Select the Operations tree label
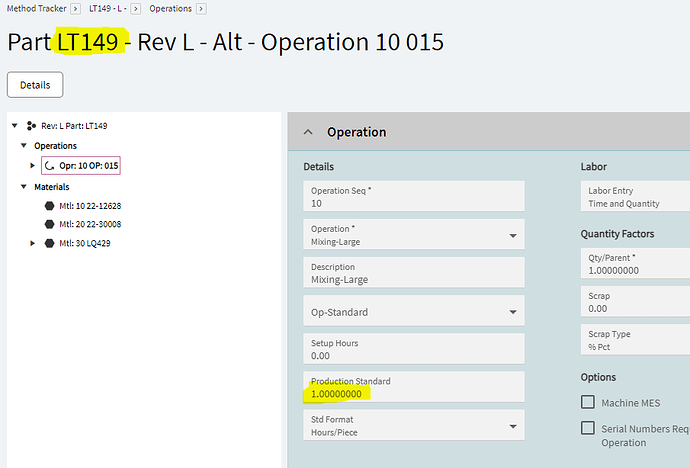 coord(55,146)
